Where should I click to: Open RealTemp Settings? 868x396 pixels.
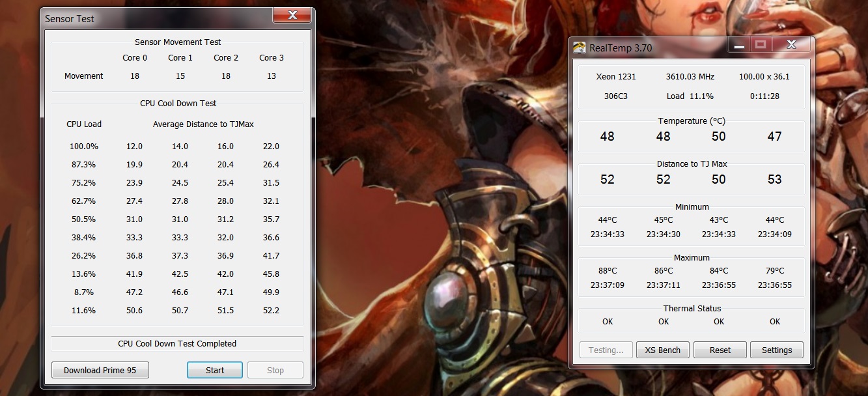(x=777, y=350)
